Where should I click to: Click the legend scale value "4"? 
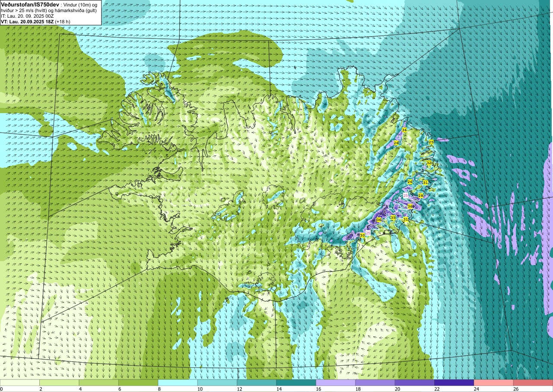pyautogui.click(x=80, y=389)
